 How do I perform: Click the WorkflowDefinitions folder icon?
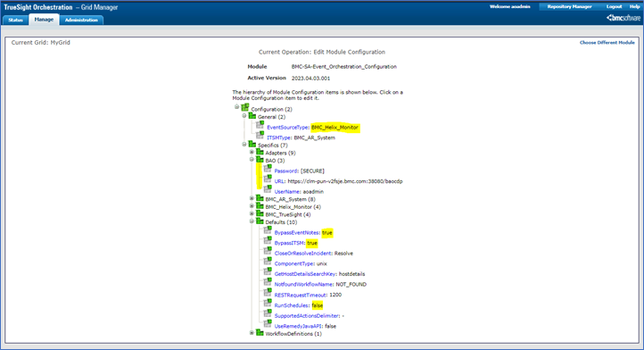[260, 333]
